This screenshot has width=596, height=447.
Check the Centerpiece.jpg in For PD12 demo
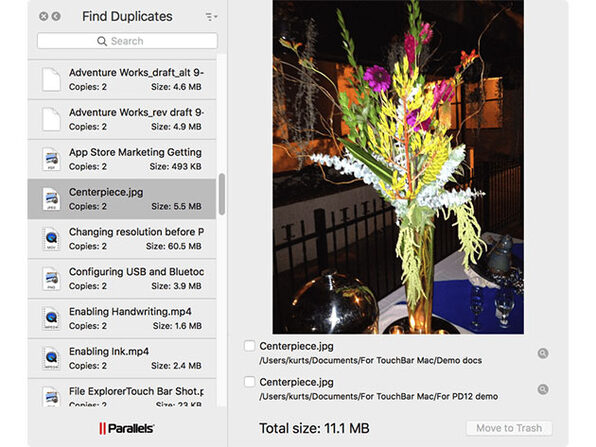tap(249, 382)
